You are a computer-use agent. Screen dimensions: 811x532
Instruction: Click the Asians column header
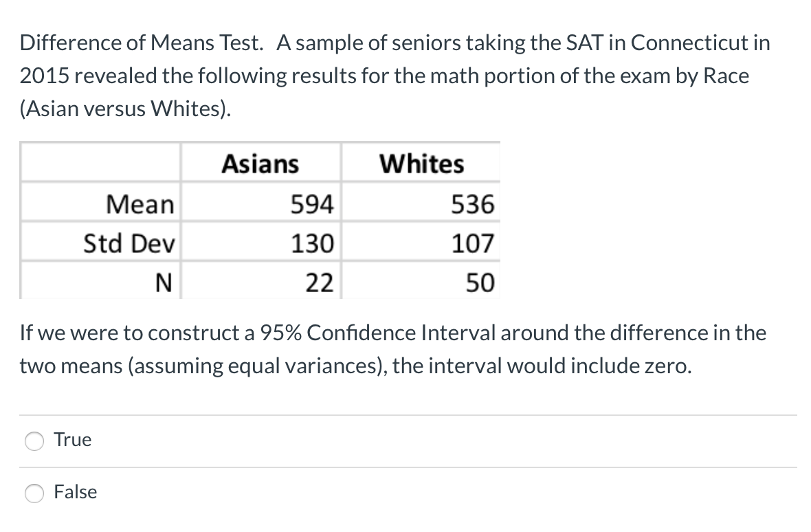click(261, 163)
